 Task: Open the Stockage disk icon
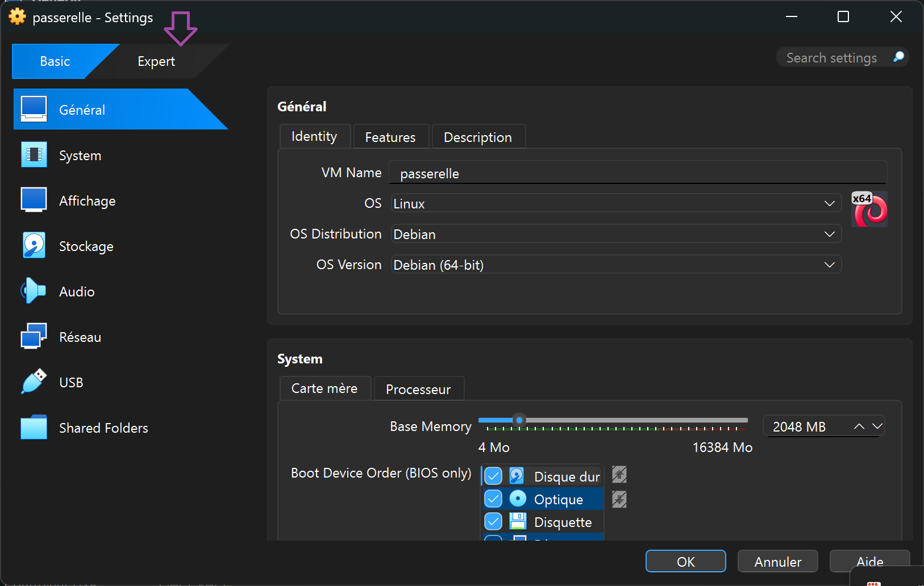(x=34, y=246)
